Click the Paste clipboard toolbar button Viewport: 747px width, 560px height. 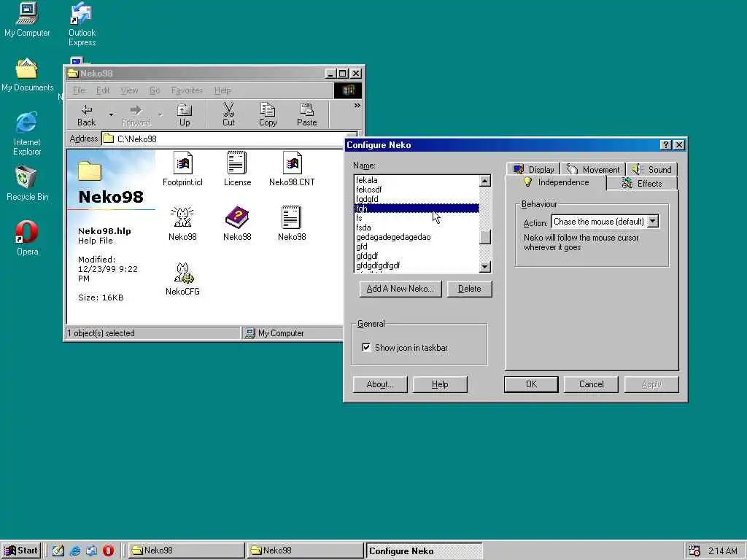[307, 115]
